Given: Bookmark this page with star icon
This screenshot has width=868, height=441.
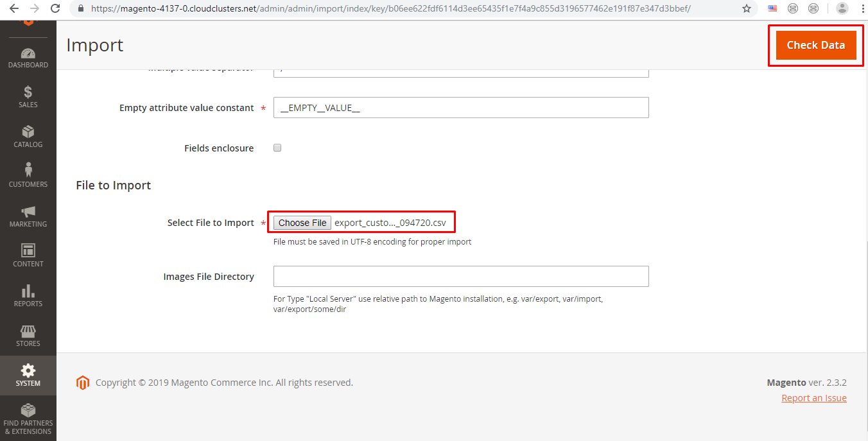Looking at the screenshot, I should pyautogui.click(x=746, y=9).
